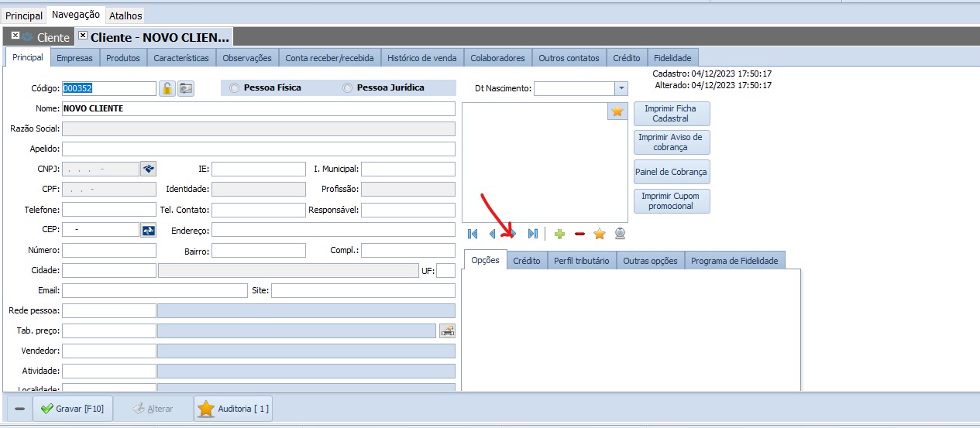Select the Pessoa Física radio option

[x=235, y=88]
